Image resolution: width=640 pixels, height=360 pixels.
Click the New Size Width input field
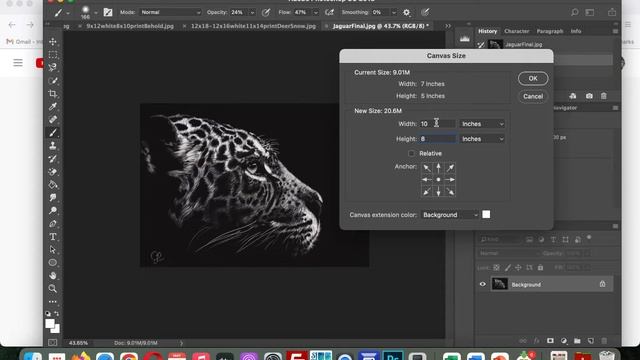[438, 124]
